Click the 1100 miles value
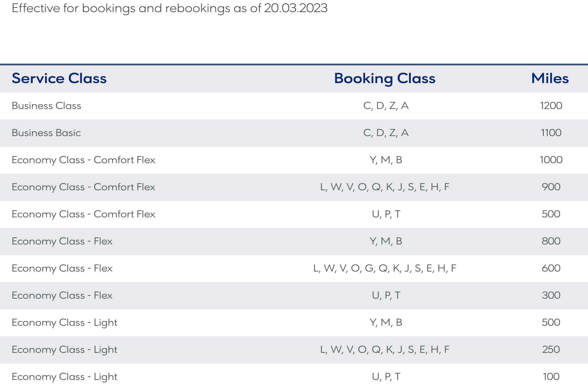The height and width of the screenshot is (387, 588). click(x=551, y=133)
